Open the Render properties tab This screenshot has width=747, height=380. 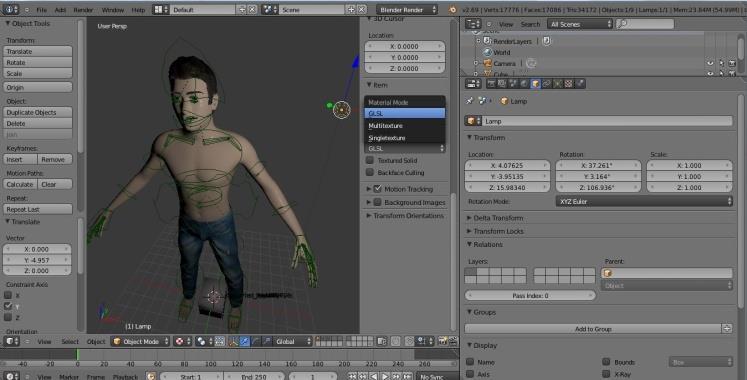click(x=491, y=84)
